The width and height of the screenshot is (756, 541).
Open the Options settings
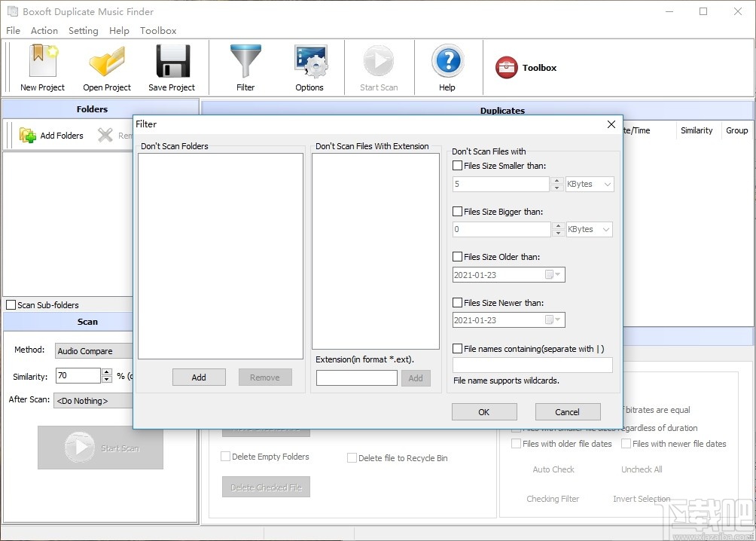(309, 67)
